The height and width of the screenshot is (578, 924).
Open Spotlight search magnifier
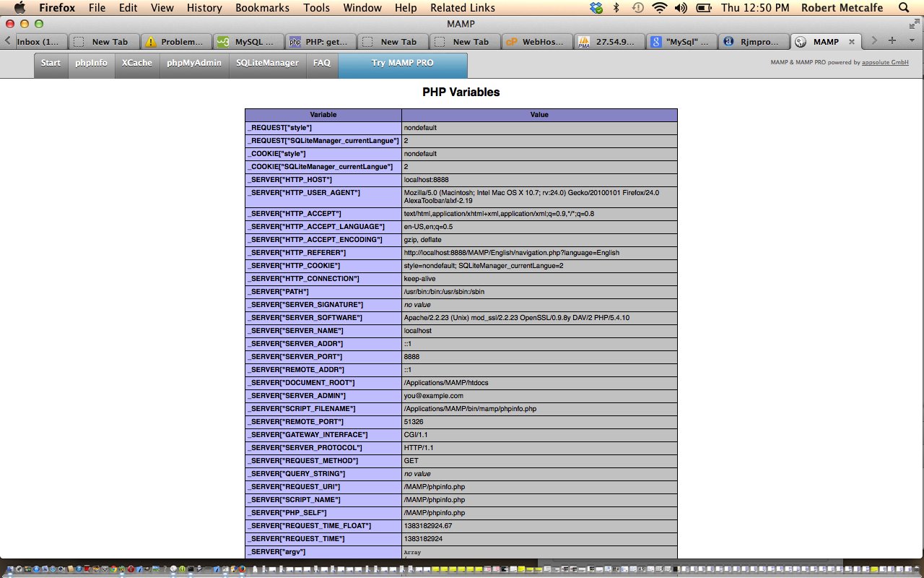pos(904,8)
